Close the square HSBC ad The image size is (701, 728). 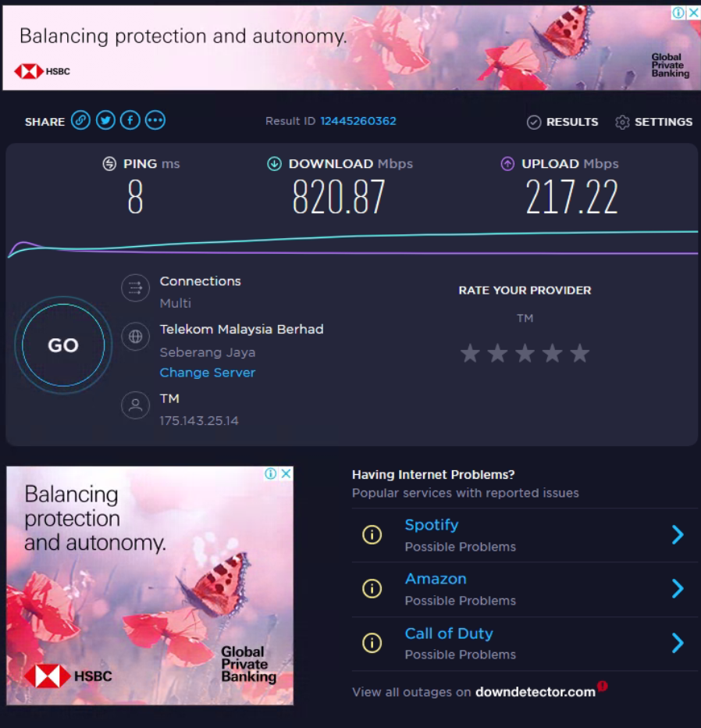(x=286, y=473)
